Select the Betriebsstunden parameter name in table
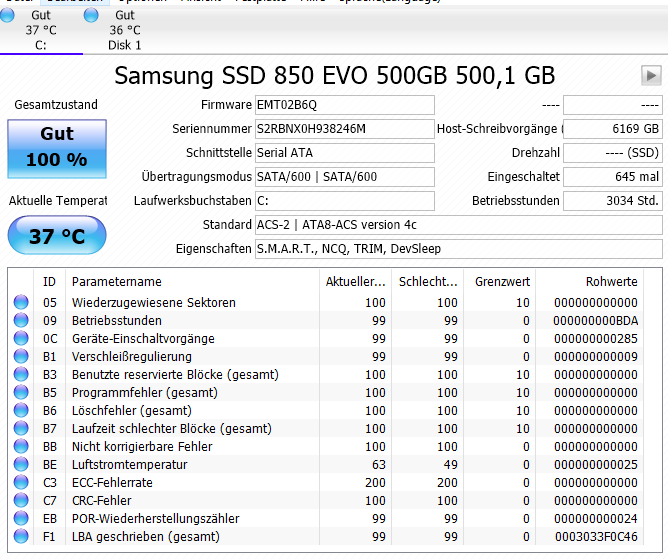 click(x=117, y=320)
